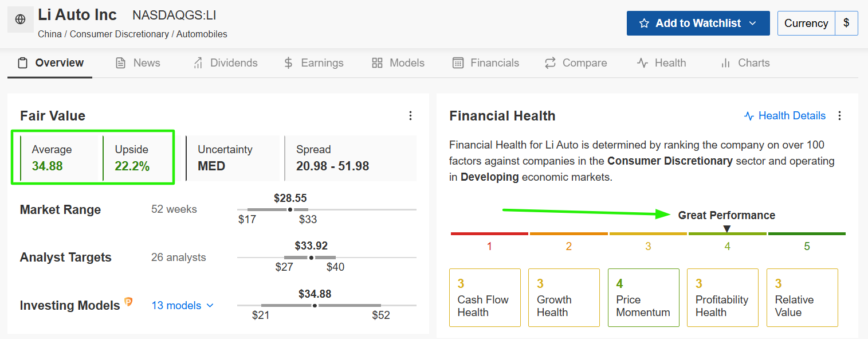
Task: Switch to the News tab
Action: pyautogui.click(x=138, y=63)
